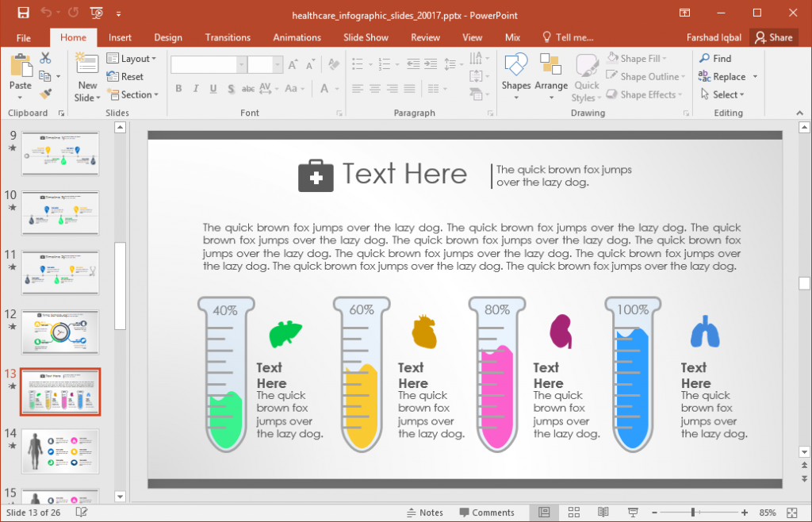Select the Format Painter icon

(46, 94)
